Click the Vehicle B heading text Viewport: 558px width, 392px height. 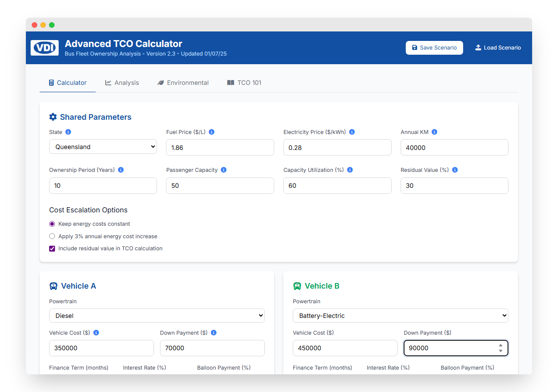click(322, 286)
